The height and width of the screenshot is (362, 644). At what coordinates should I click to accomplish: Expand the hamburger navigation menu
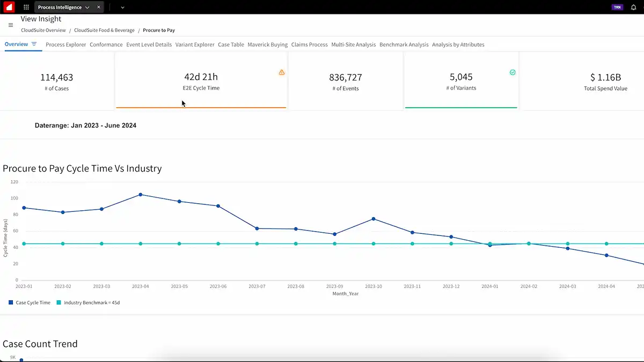10,25
